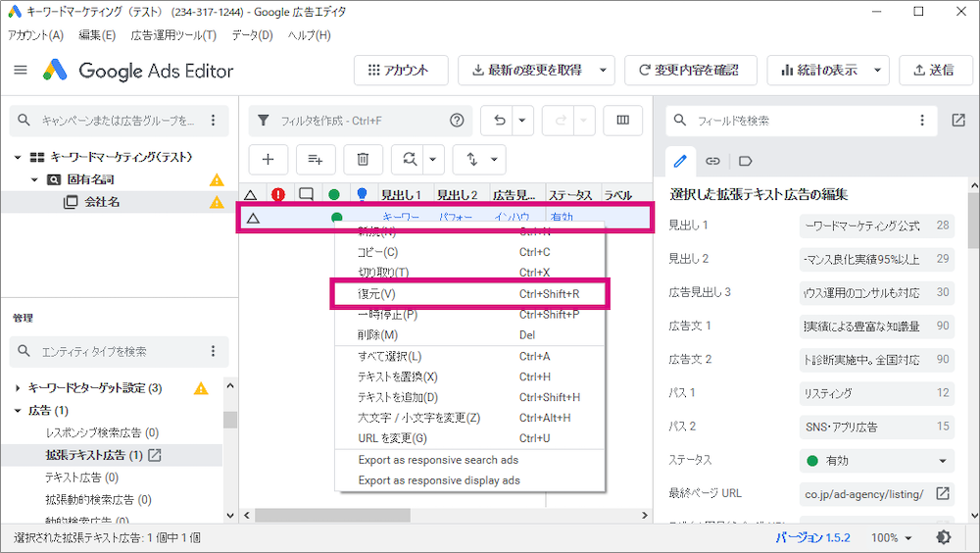Viewport: 980px width, 553px height.
Task: Click the アカウント button
Action: (x=401, y=70)
